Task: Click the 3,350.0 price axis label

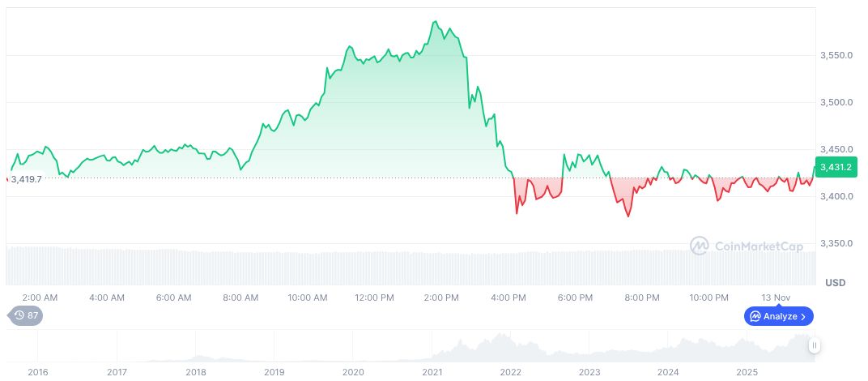Action: [x=836, y=244]
